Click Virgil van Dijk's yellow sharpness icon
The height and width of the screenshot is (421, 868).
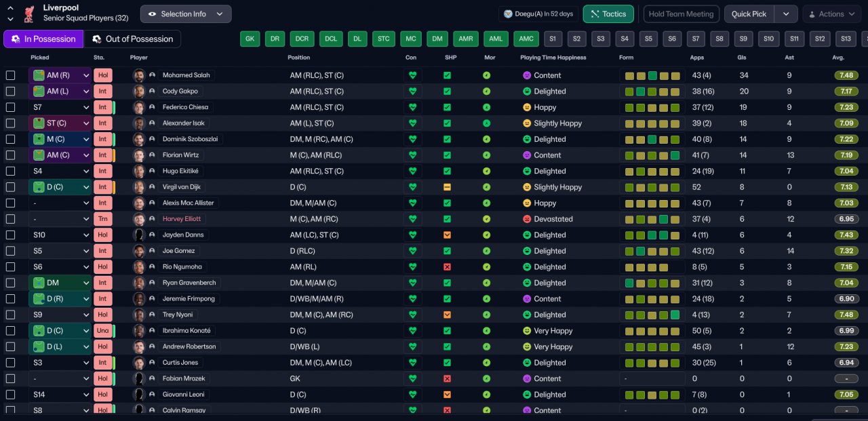[x=447, y=187]
